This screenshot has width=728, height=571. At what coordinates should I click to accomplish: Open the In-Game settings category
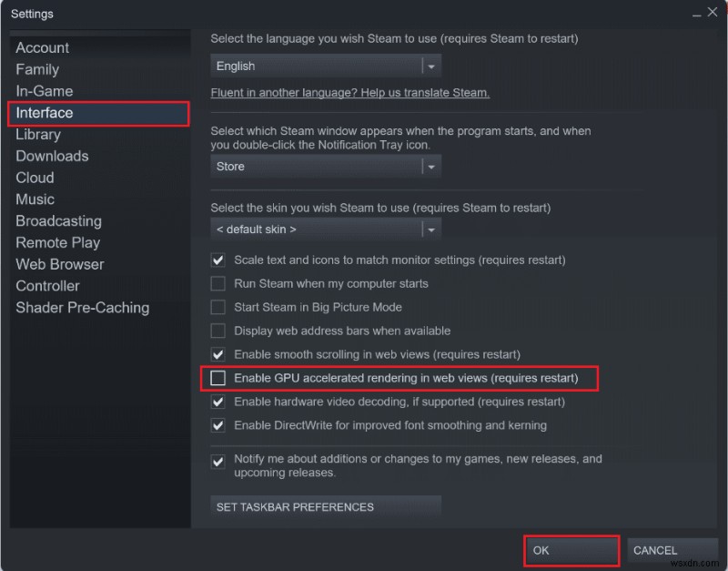pos(45,91)
